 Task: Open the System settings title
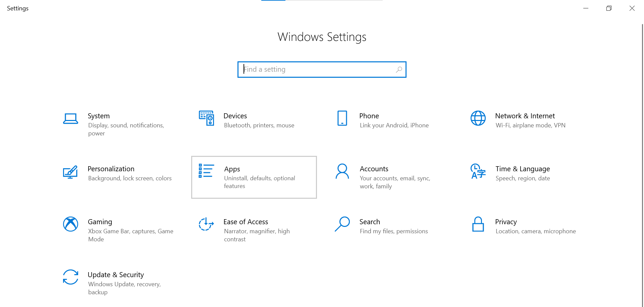pos(99,116)
